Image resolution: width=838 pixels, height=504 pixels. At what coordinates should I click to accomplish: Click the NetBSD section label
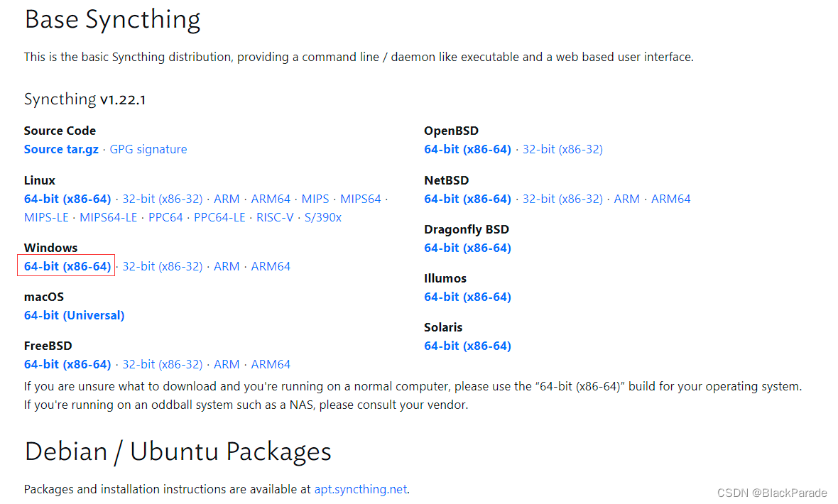(446, 180)
